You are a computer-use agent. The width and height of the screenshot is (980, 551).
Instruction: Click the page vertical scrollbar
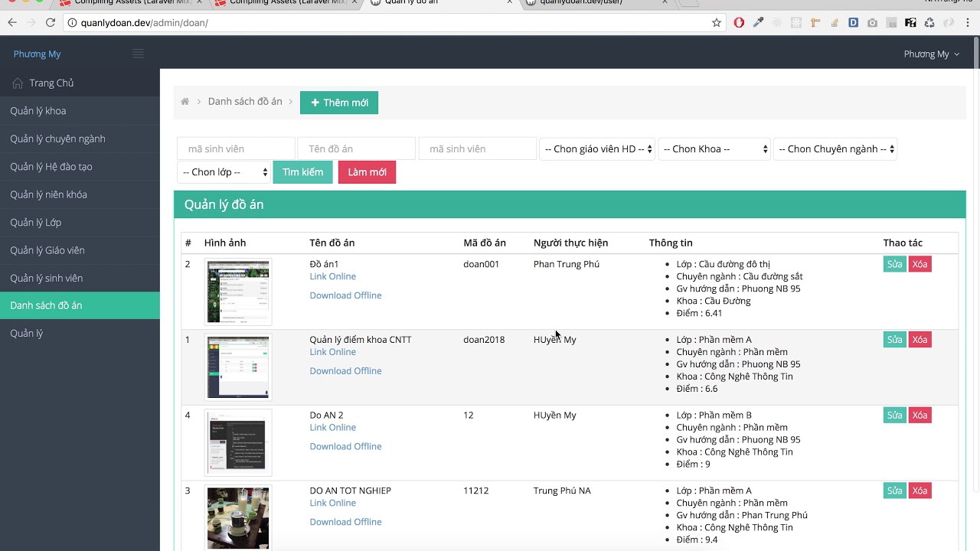point(976,264)
